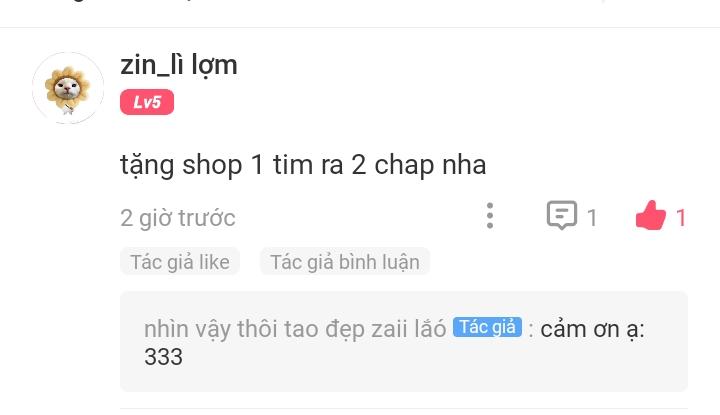Tap the '333' line in the reply
The width and height of the screenshot is (720, 415).
163,357
